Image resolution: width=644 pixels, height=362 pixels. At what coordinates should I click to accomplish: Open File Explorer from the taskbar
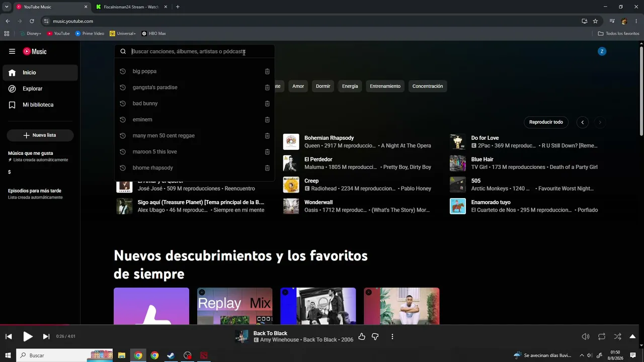122,355
